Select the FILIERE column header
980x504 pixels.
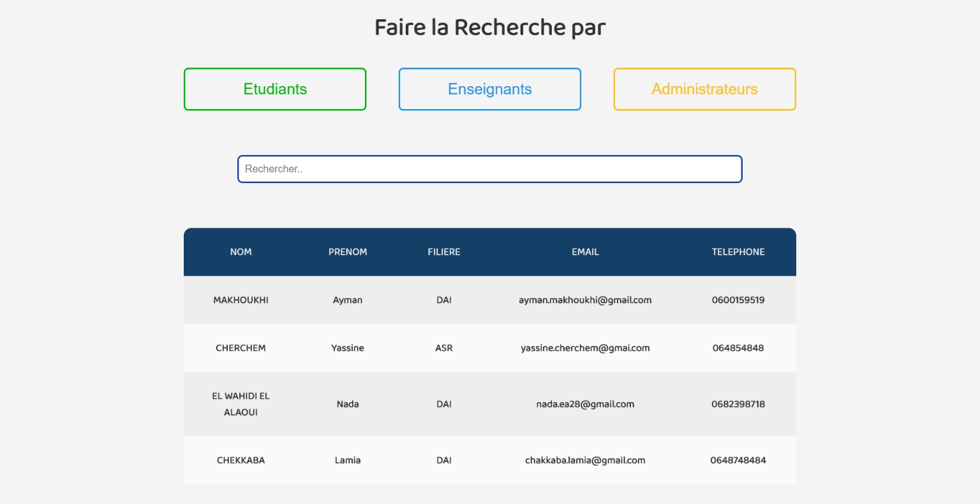[444, 252]
